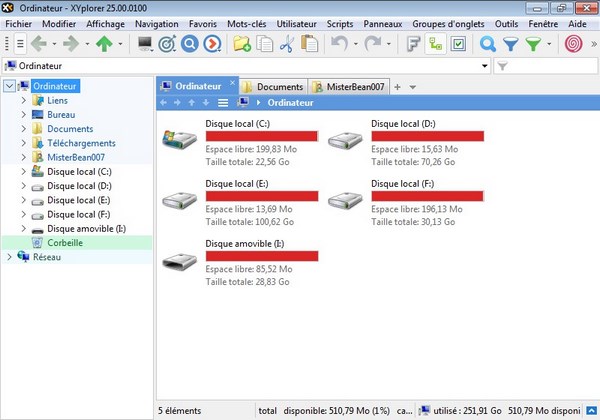Click the breadcrumb bar down arrow
The height and width of the screenshot is (420, 600).
coord(206,103)
